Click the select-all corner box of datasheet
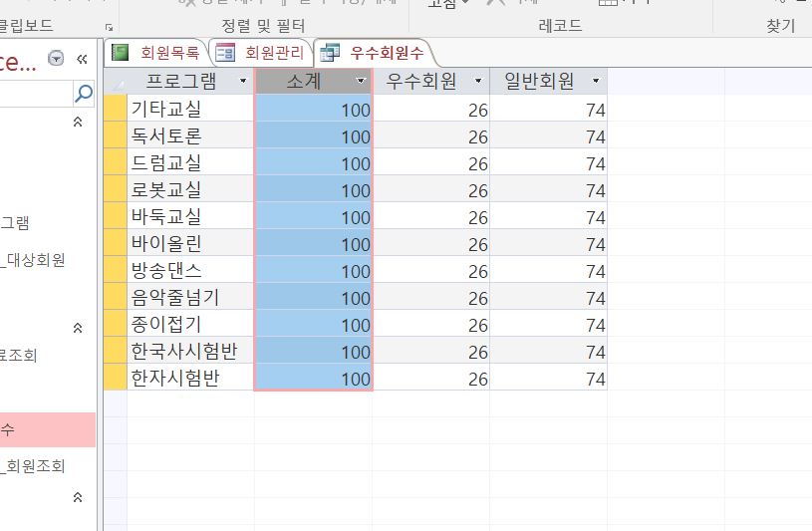 (x=116, y=82)
